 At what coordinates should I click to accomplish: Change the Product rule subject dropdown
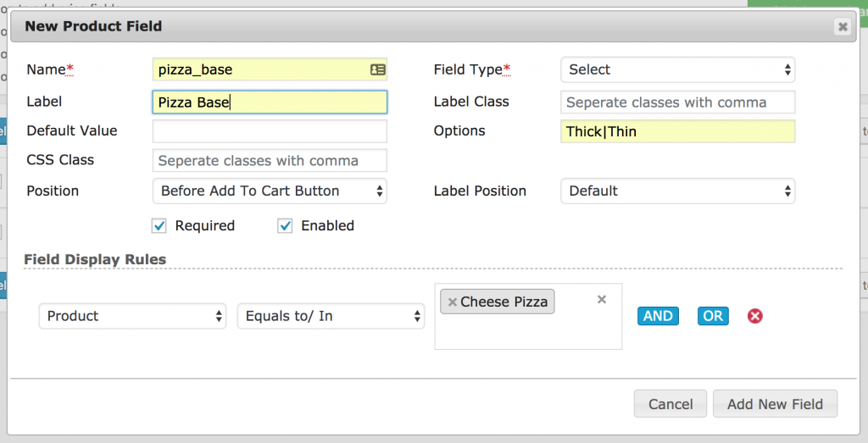(x=132, y=316)
